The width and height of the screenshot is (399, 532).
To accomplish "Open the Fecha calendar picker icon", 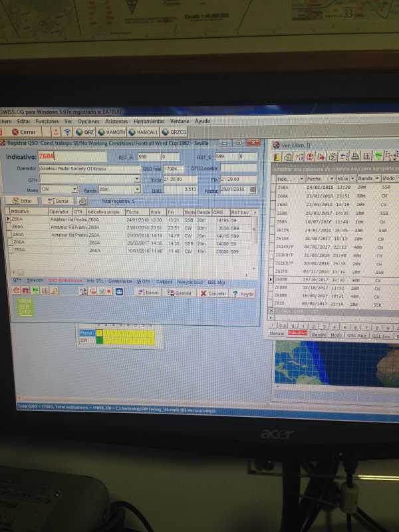I will pyautogui.click(x=253, y=190).
